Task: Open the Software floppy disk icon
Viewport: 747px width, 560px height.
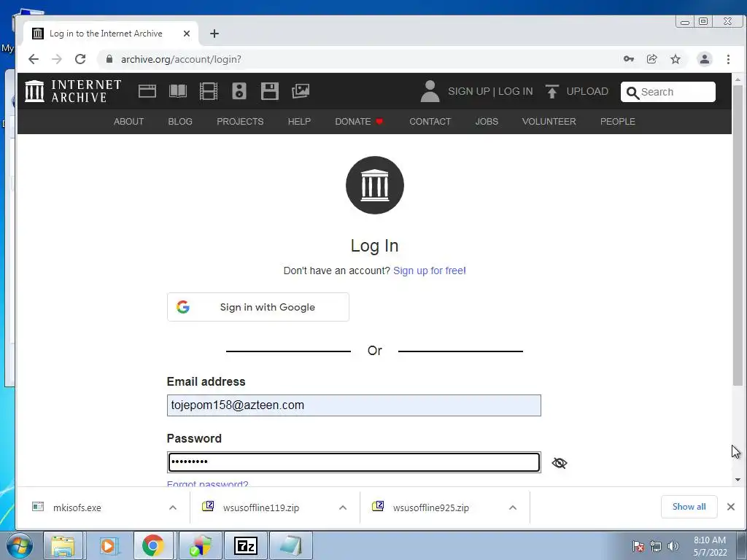Action: 270,91
